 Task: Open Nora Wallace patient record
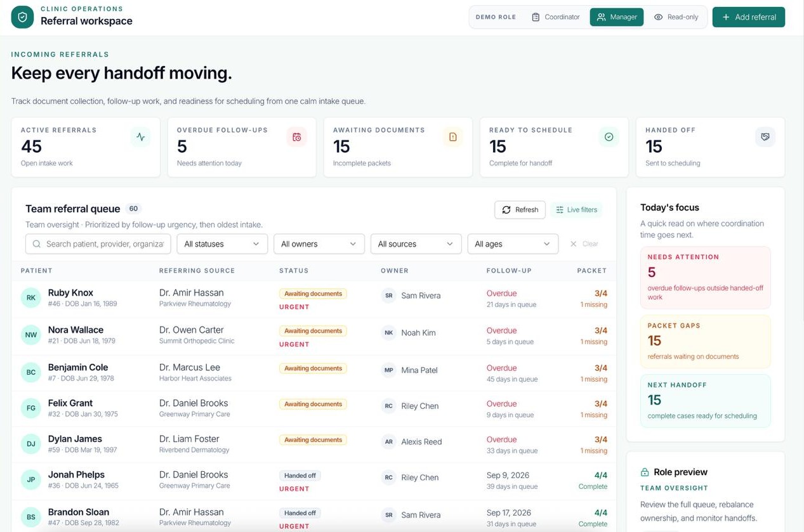[76, 330]
